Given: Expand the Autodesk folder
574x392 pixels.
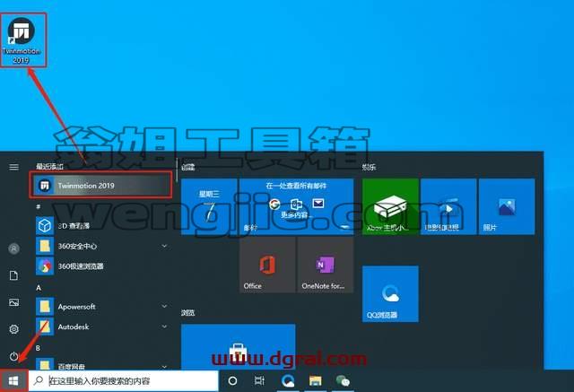Looking at the screenshot, I should coord(102,327).
